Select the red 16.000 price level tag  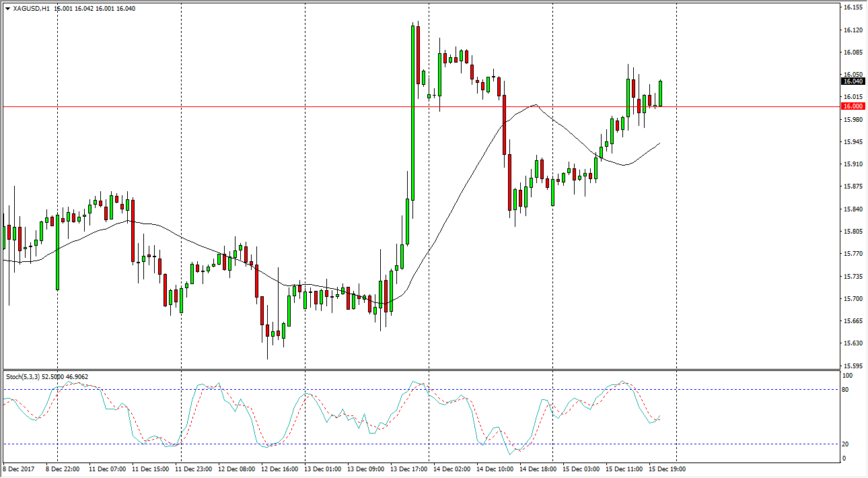(853, 106)
